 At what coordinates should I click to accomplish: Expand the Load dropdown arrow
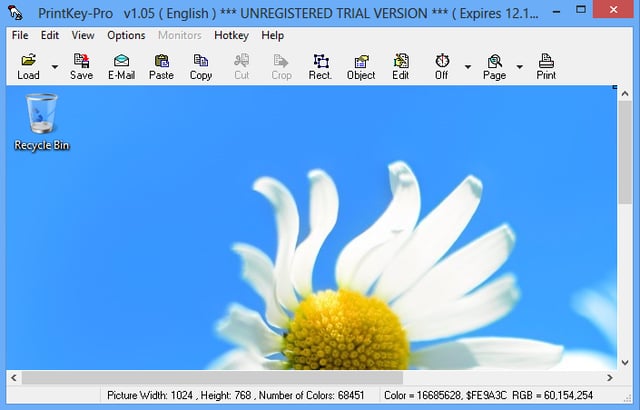55,67
